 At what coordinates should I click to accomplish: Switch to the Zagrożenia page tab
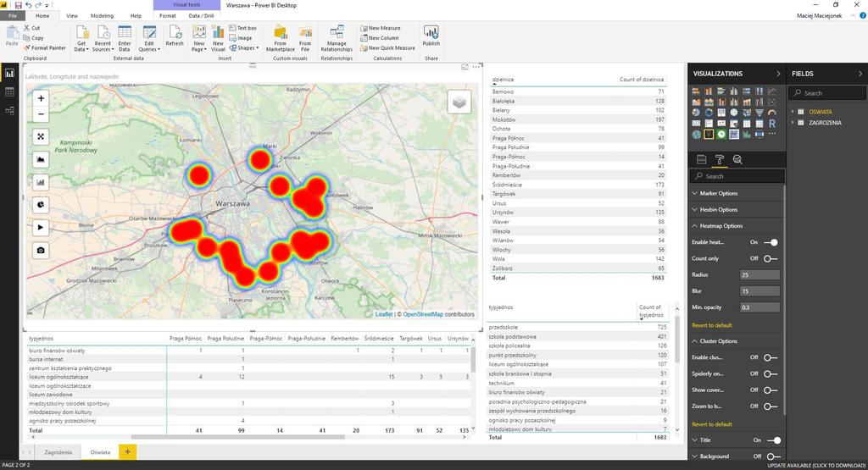click(58, 452)
